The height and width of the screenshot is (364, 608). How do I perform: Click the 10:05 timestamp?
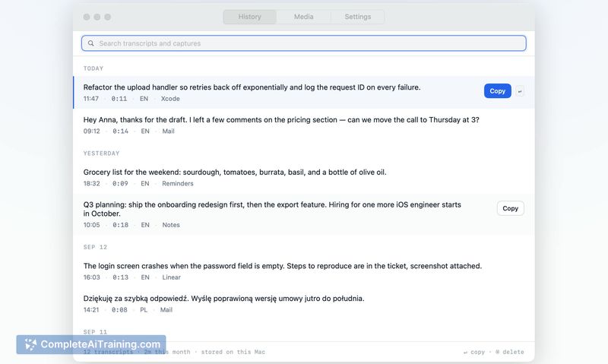coord(91,225)
